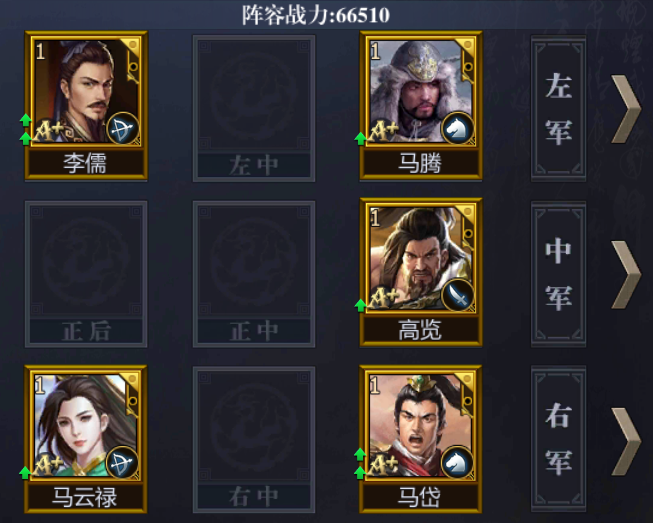653x523 pixels.
Task: Expand the 中军 row with the arrow
Action: pos(626,275)
